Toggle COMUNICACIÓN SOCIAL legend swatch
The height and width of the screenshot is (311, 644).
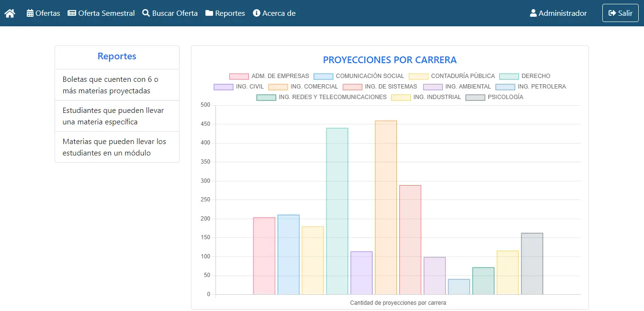pyautogui.click(x=323, y=77)
